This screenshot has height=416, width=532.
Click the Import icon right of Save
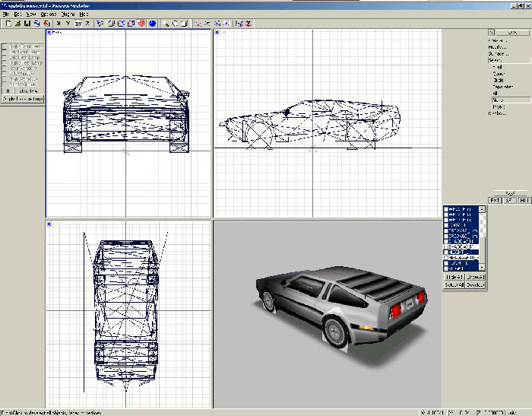click(37, 24)
